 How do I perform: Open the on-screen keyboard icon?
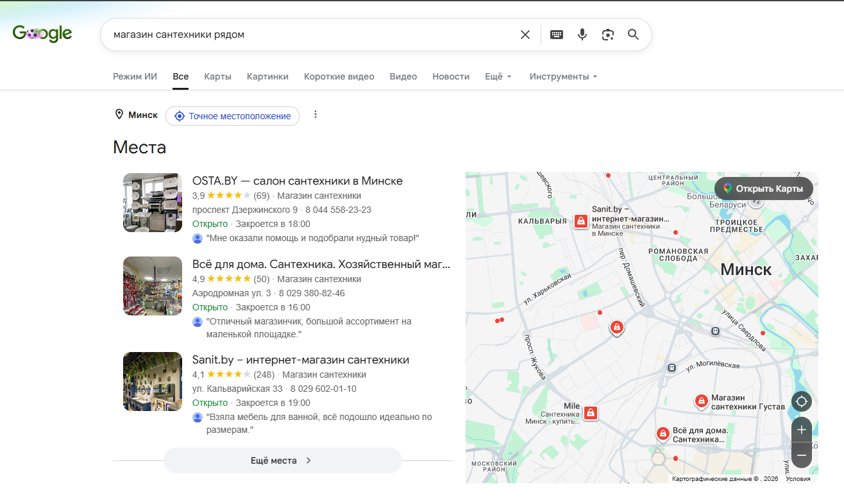tap(557, 35)
